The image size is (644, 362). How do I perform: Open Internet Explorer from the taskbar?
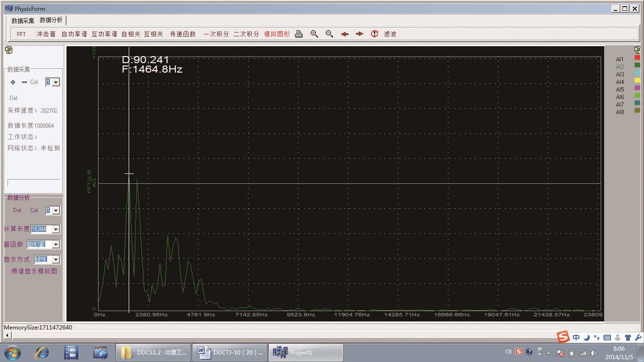click(42, 352)
